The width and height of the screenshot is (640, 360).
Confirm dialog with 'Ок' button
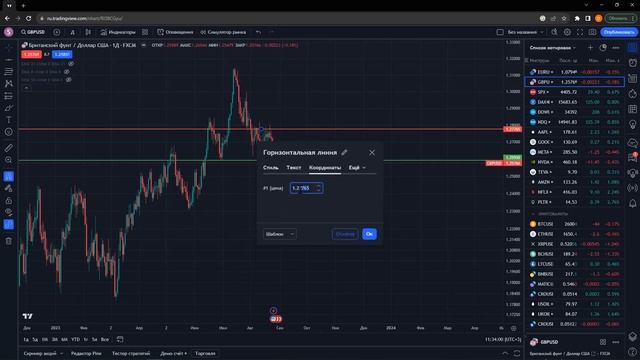(x=369, y=234)
